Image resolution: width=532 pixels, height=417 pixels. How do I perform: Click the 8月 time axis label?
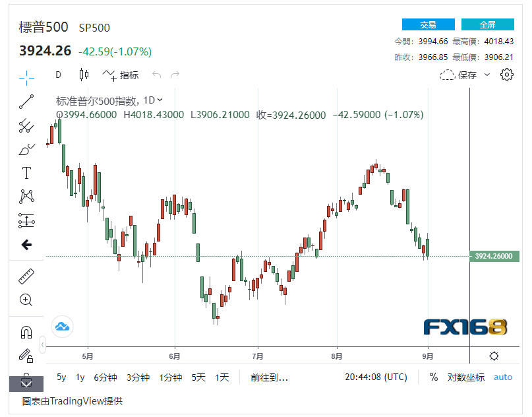(x=337, y=356)
